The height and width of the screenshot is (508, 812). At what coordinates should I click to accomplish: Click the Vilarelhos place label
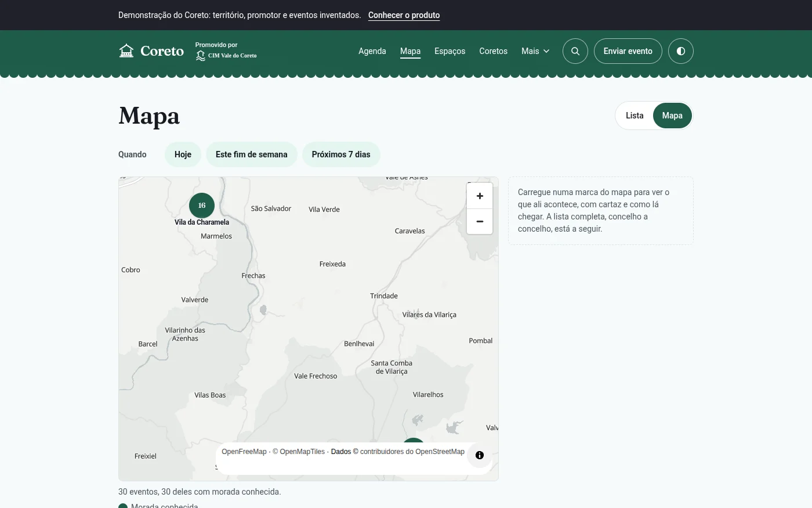click(428, 395)
